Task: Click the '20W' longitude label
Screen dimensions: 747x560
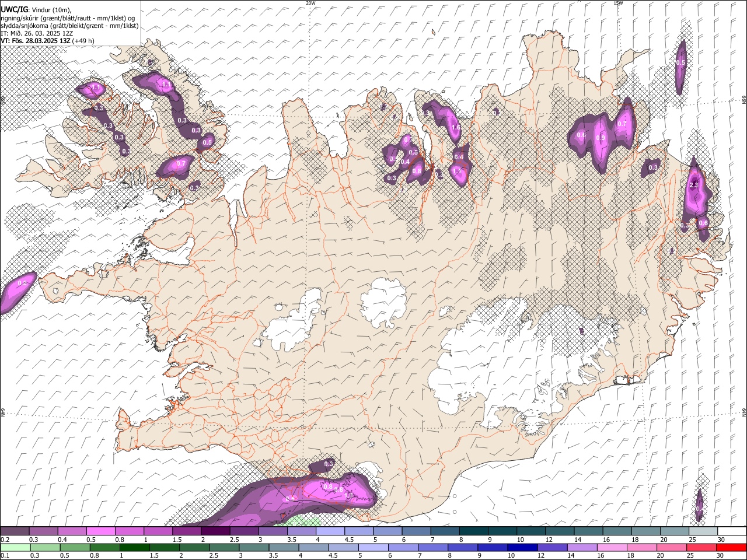Action: coord(310,3)
